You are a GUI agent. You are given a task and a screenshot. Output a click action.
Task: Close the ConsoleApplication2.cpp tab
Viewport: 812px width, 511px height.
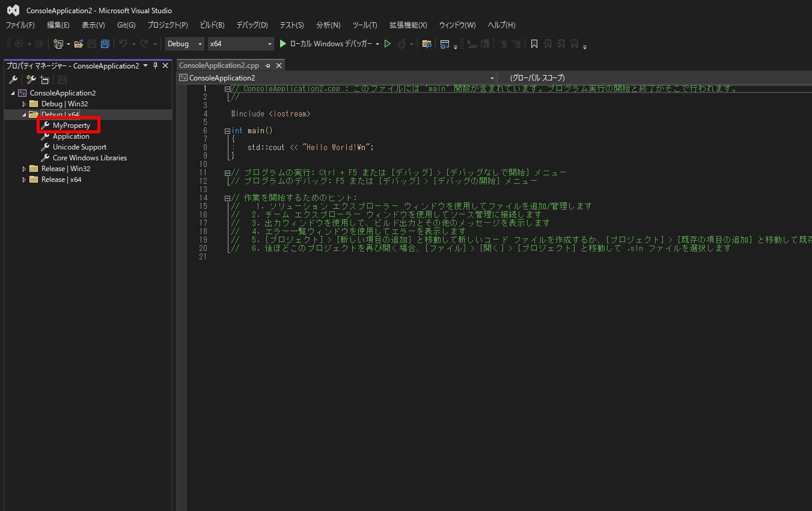(279, 65)
